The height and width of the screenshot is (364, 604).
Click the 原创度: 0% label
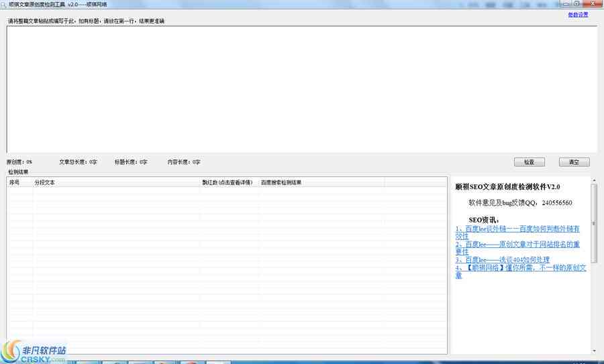(x=19, y=162)
